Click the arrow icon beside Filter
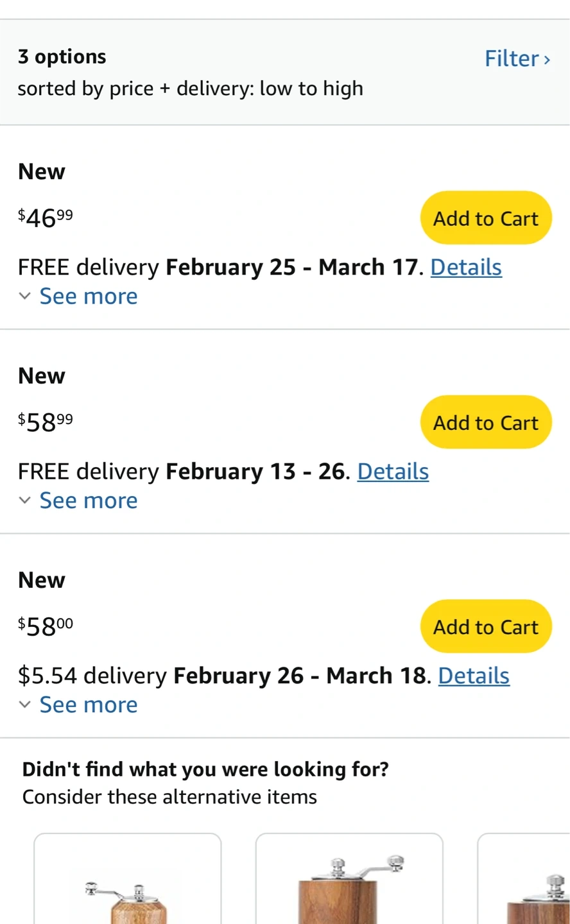Image resolution: width=570 pixels, height=924 pixels. pos(547,60)
